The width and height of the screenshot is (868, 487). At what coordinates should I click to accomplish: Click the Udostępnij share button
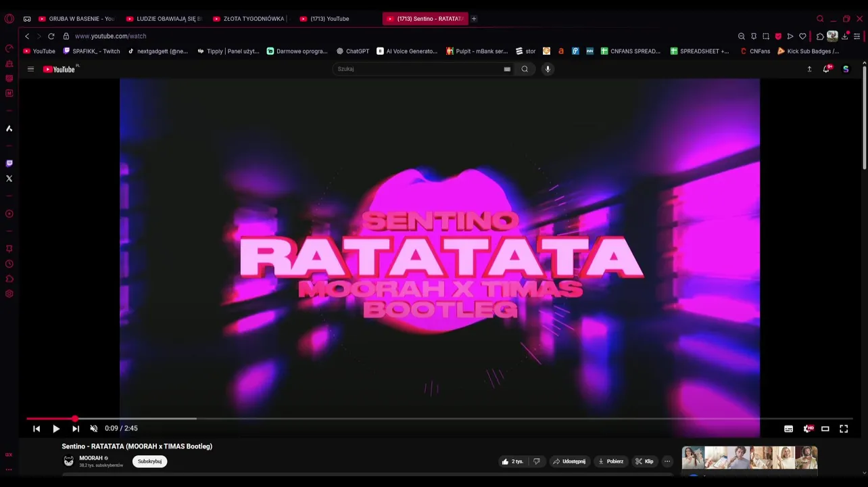(569, 461)
